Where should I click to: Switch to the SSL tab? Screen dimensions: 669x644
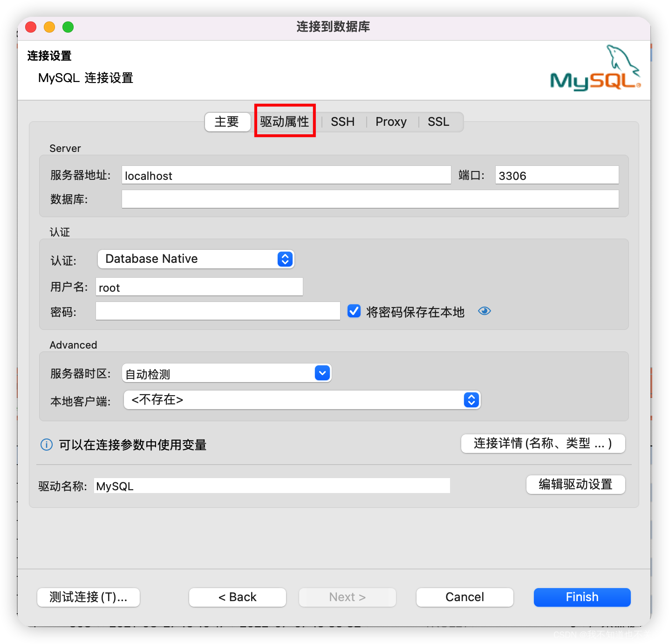click(438, 122)
